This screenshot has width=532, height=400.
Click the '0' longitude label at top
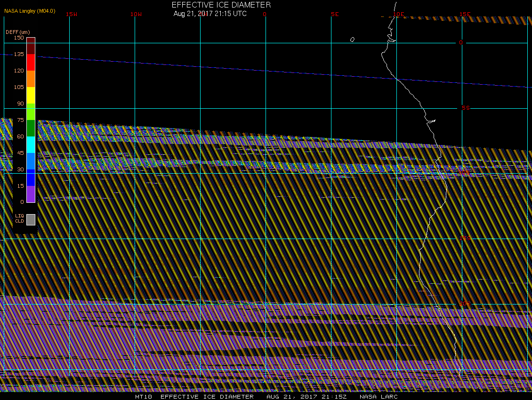[265, 14]
